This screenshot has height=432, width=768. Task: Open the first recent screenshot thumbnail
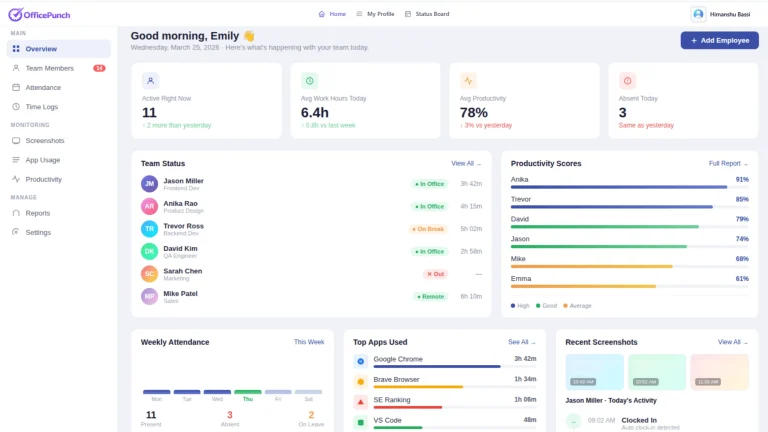tap(594, 371)
